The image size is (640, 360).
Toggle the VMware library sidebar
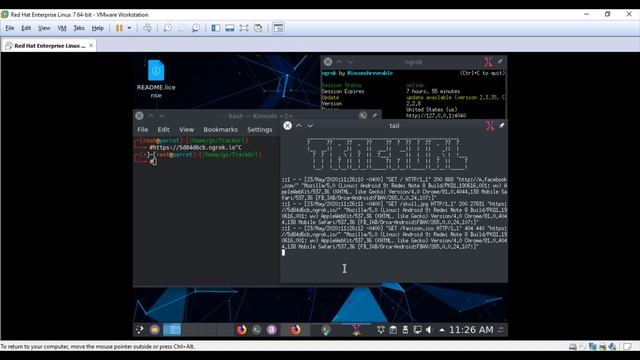tap(216, 28)
